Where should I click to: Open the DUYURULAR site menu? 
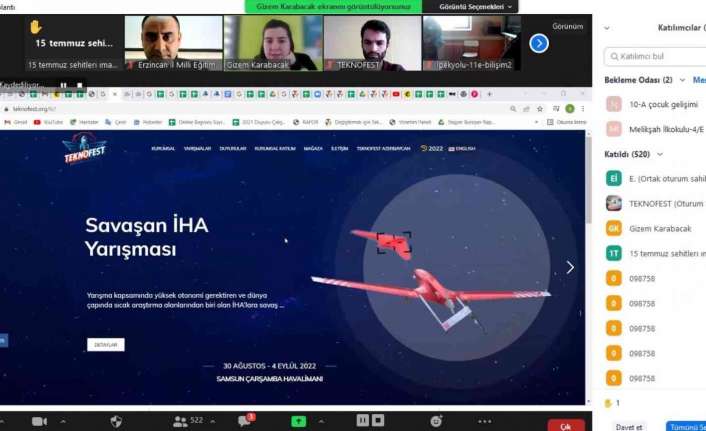[x=233, y=149]
